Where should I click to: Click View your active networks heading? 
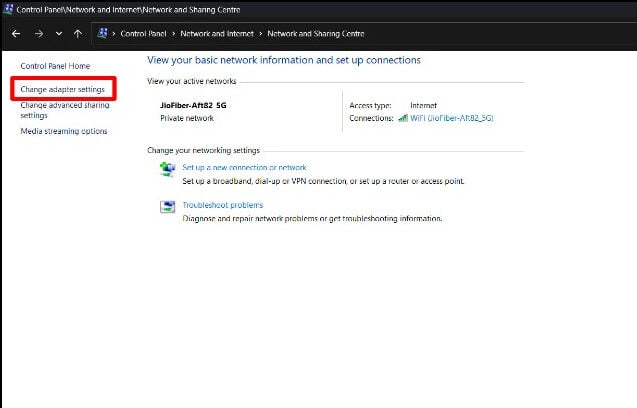pyautogui.click(x=192, y=81)
